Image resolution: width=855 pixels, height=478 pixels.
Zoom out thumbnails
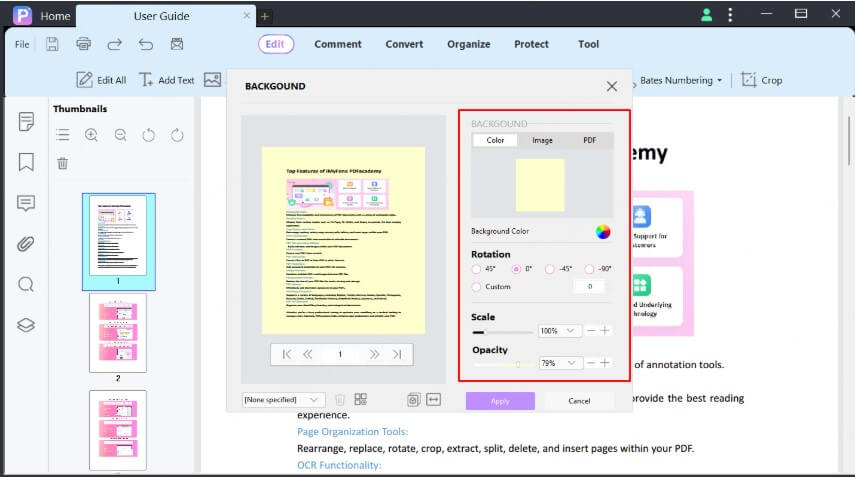[x=121, y=135]
